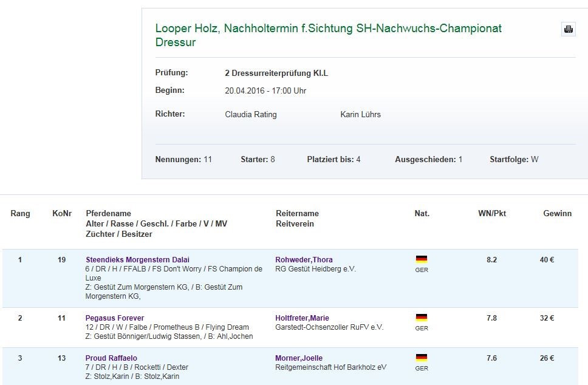
Task: Click German flag in Morner,Joelle's row
Action: point(422,358)
